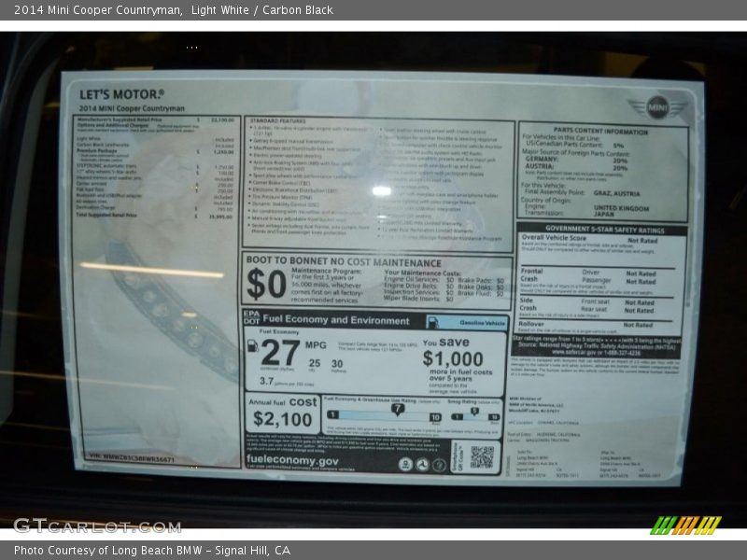Click the 'UNITED KINGDOM' engine origin

click(621, 208)
